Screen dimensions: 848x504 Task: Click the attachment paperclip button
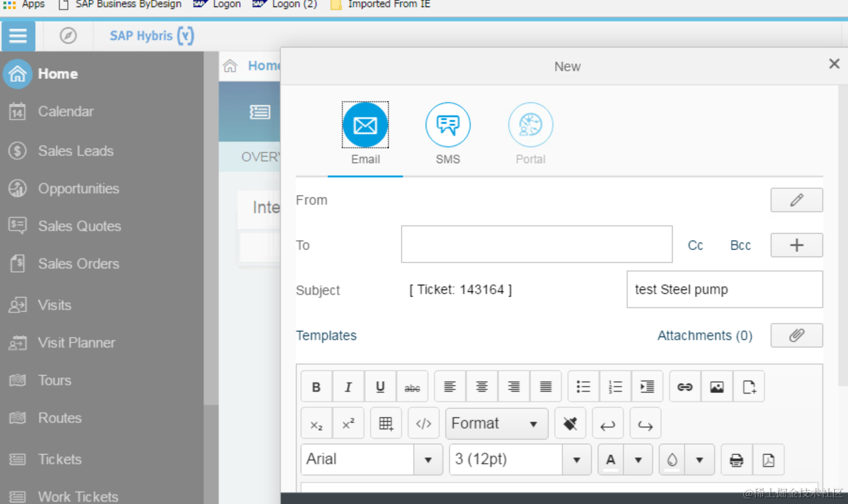coord(797,335)
